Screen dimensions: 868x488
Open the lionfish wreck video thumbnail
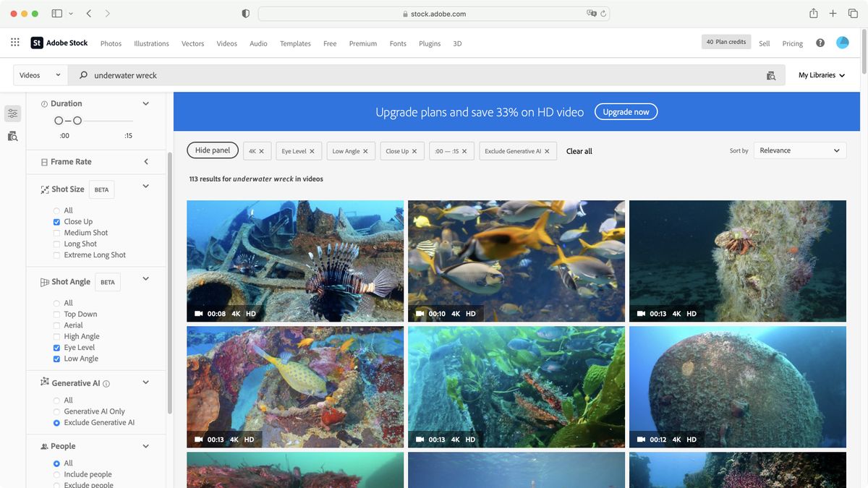[295, 260]
